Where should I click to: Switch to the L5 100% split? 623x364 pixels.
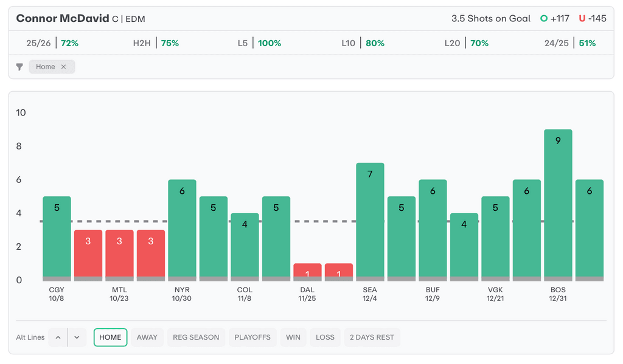(260, 43)
